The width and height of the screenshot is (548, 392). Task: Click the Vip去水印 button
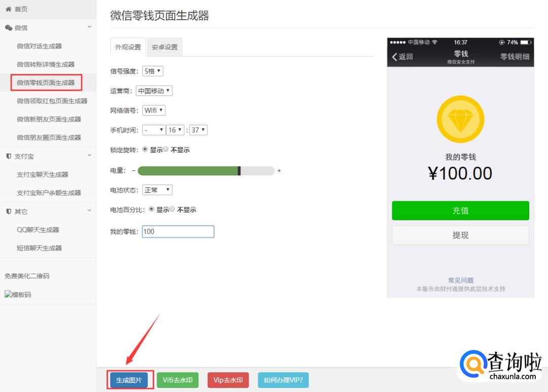point(228,380)
